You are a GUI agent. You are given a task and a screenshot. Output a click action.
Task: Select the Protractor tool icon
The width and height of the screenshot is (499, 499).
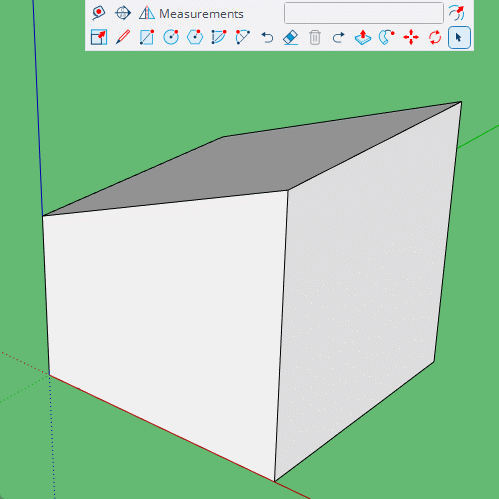pos(123,13)
